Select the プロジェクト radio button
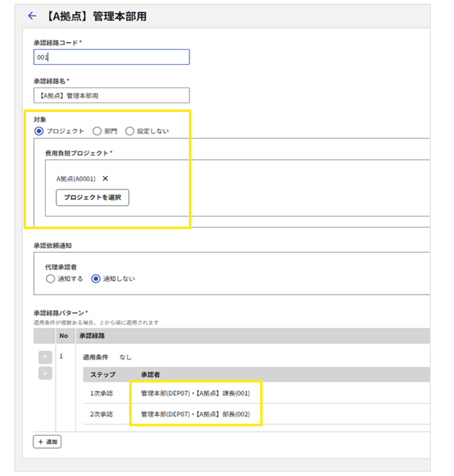 pos(39,131)
